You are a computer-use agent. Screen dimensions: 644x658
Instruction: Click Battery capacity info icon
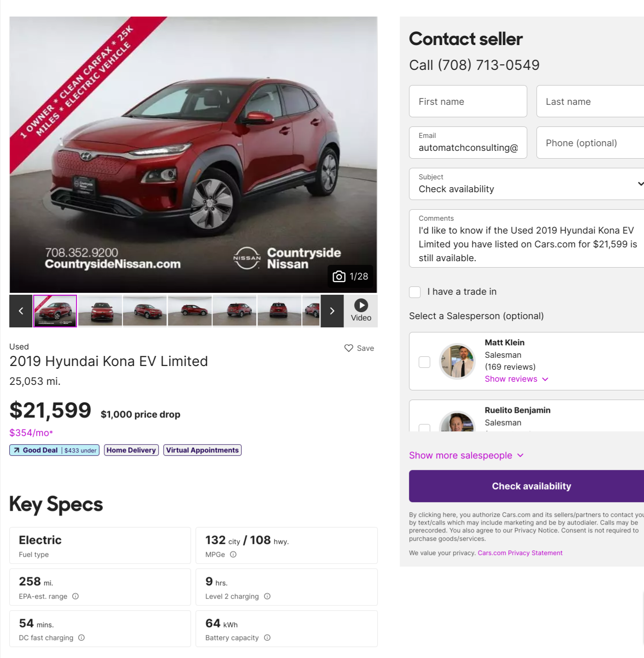[267, 638]
